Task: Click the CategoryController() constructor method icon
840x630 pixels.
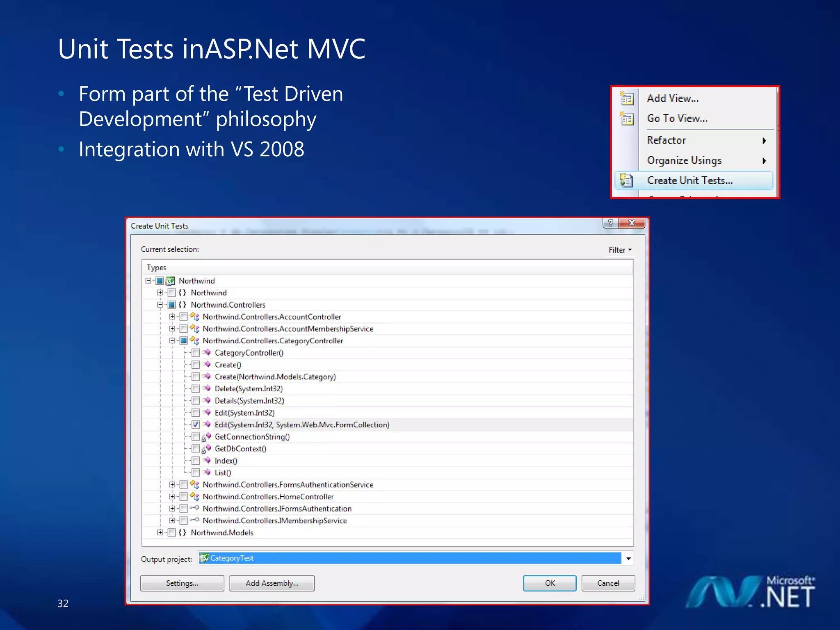Action: point(207,352)
